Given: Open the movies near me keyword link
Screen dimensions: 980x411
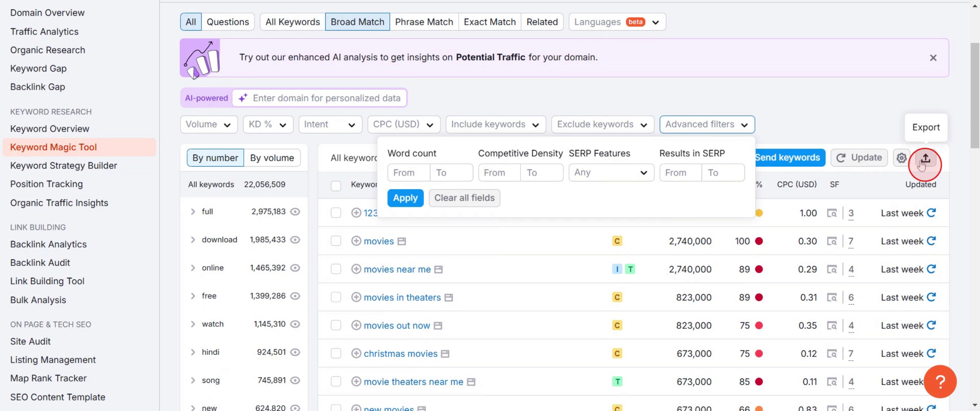Looking at the screenshot, I should [x=397, y=269].
